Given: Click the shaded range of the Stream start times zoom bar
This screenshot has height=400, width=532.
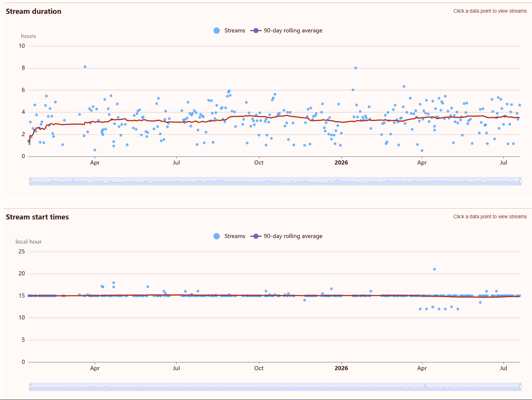Looking at the screenshot, I should 275,387.
